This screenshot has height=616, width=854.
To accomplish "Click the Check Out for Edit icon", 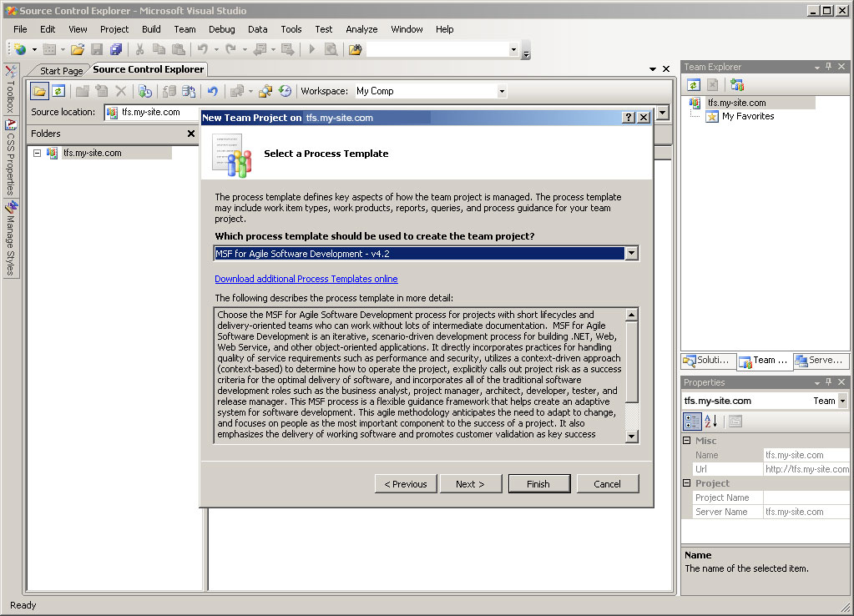I will point(169,91).
